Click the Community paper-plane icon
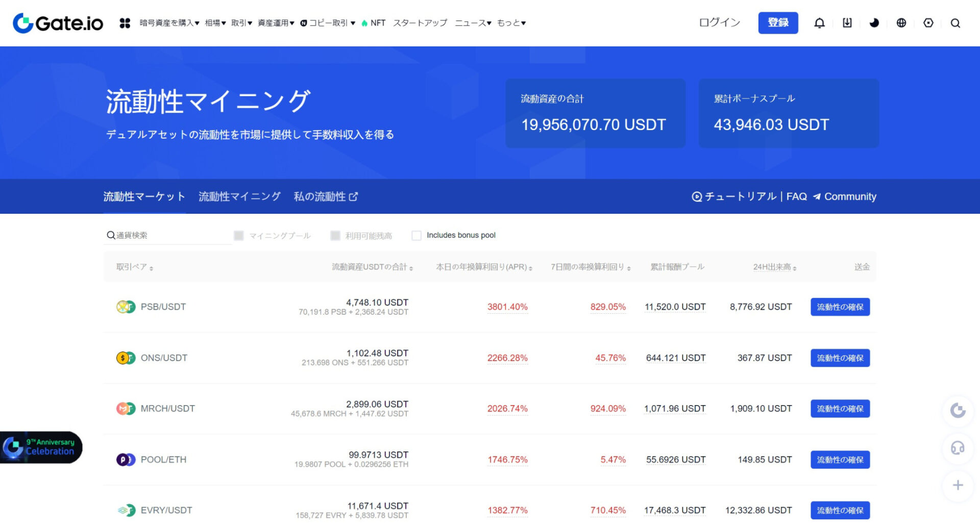This screenshot has width=980, height=528. coord(817,197)
